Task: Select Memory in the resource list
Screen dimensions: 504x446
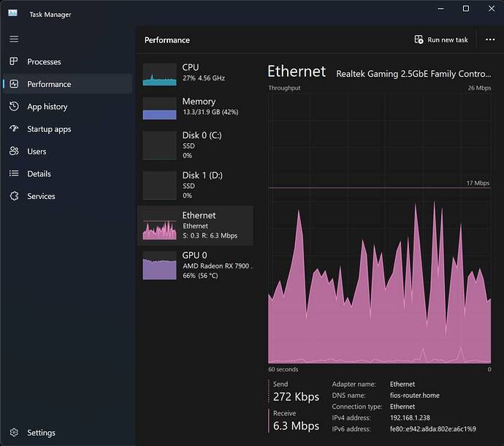Action: (x=196, y=107)
